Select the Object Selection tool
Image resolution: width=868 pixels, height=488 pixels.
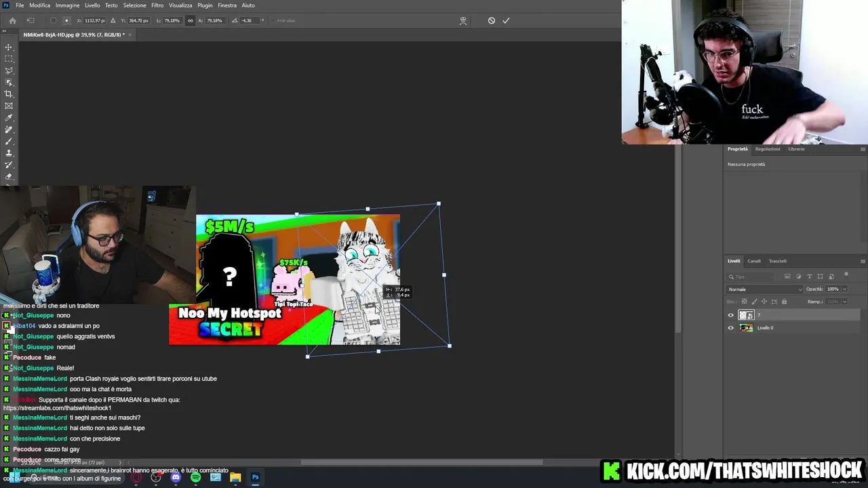click(x=9, y=82)
